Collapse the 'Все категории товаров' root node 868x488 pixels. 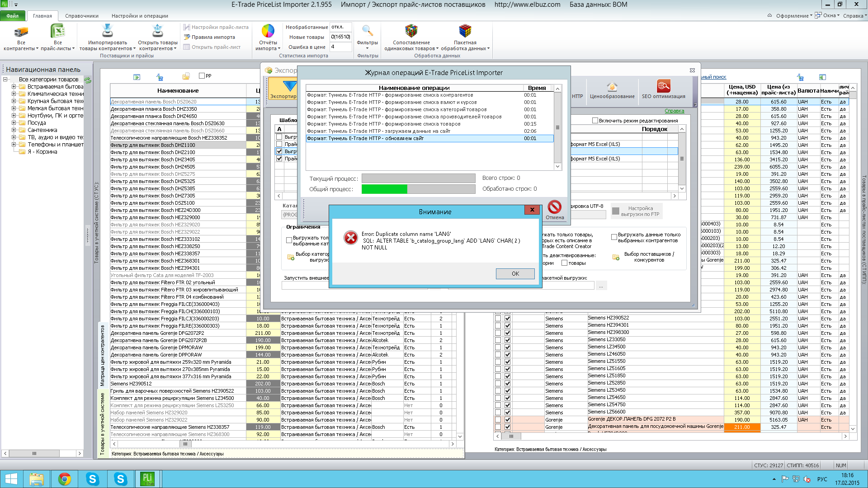tap(5, 80)
